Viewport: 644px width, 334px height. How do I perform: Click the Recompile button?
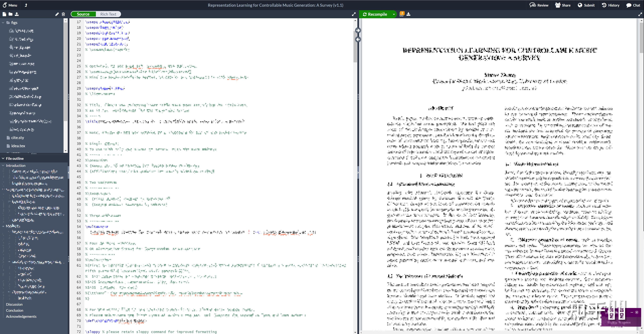point(375,14)
